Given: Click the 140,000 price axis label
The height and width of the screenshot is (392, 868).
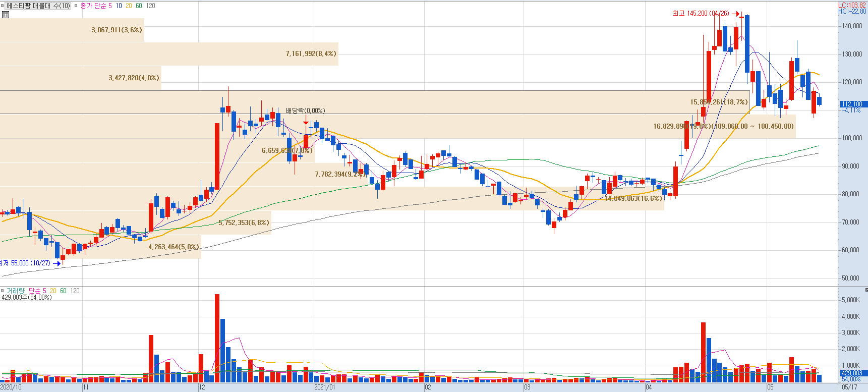Looking at the screenshot, I should tap(852, 26).
